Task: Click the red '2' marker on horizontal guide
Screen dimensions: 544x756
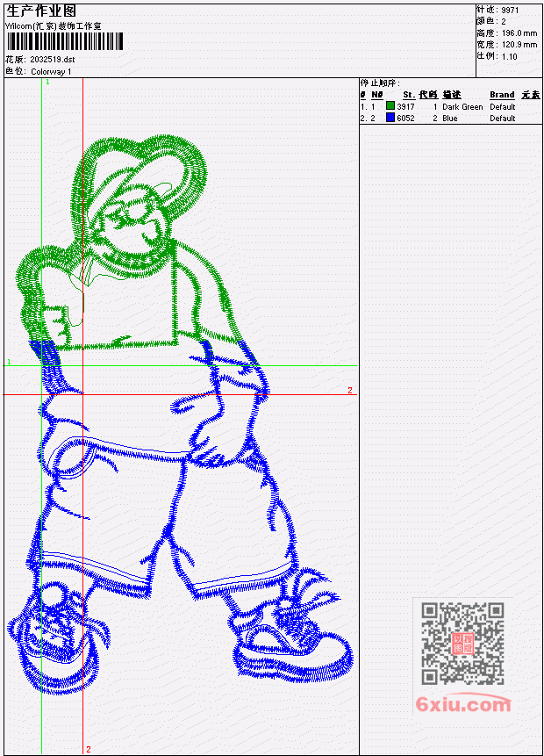Action: (x=350, y=390)
